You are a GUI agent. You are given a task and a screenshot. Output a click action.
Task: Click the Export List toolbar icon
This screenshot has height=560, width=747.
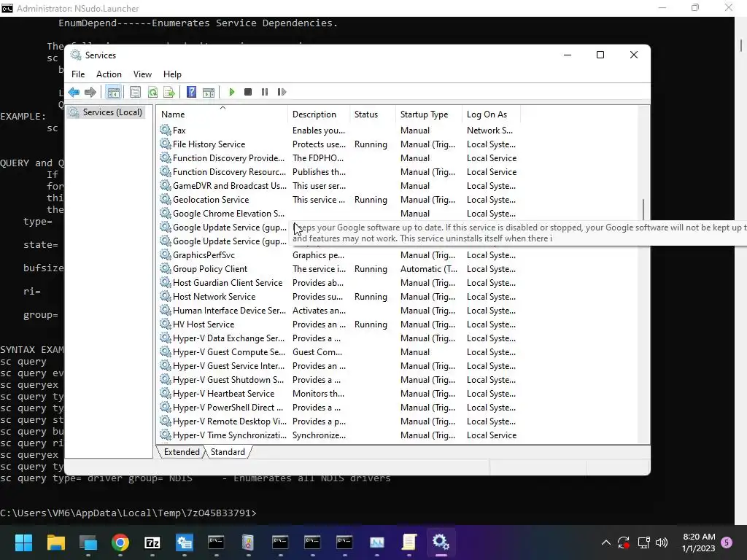(x=169, y=92)
